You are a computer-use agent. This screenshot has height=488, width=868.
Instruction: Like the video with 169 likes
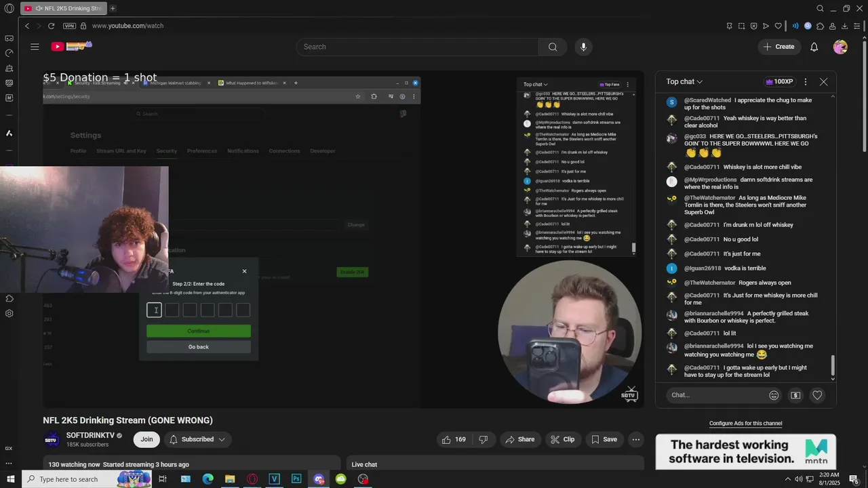coord(454,439)
